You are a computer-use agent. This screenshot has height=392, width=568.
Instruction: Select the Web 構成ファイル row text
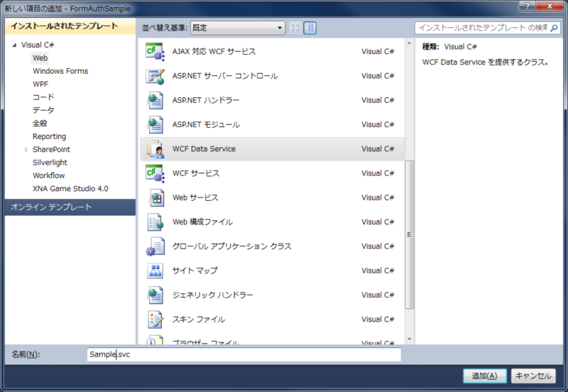(202, 222)
